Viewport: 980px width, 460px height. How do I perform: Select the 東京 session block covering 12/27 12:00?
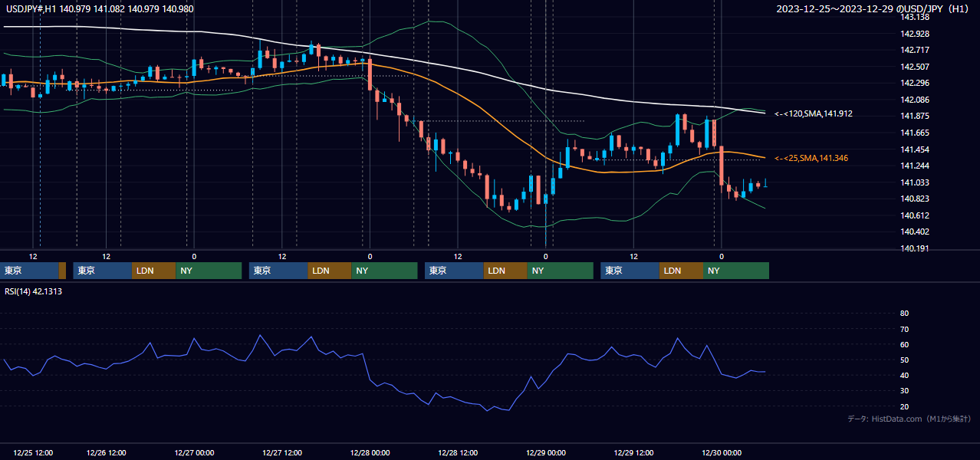[278, 271]
